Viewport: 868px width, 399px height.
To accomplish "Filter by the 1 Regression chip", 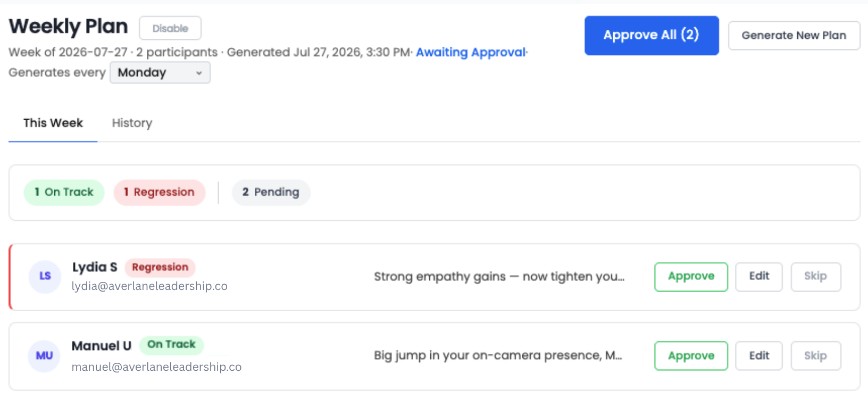I will [x=159, y=192].
